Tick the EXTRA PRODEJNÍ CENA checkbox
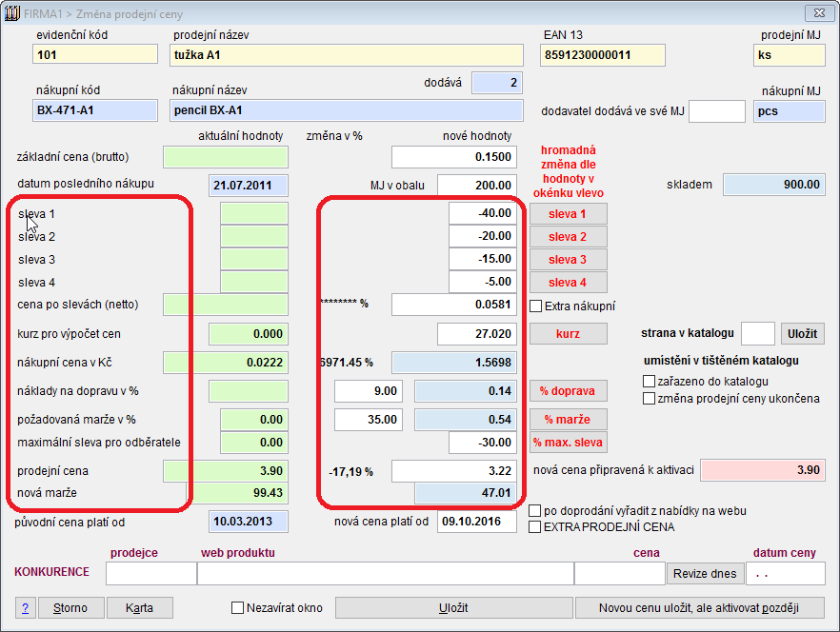 pyautogui.click(x=535, y=526)
